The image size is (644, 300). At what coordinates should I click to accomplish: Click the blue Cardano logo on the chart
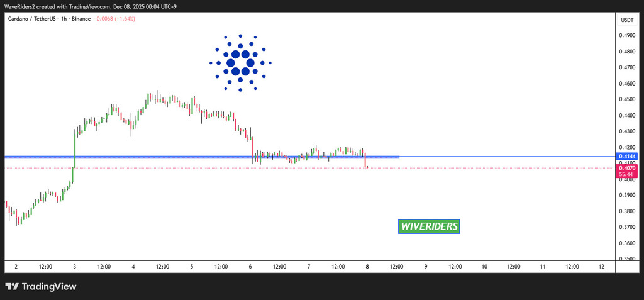point(240,63)
